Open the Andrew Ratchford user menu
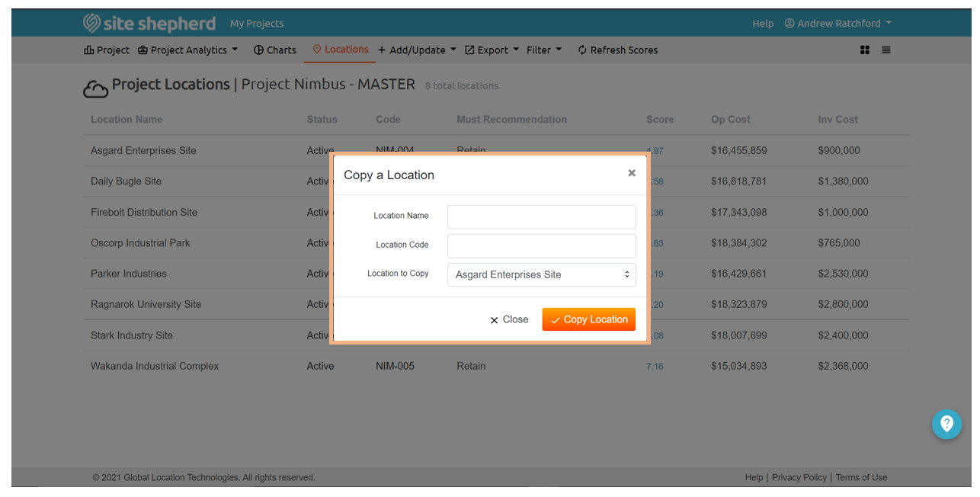The width and height of the screenshot is (980, 497). click(x=837, y=24)
